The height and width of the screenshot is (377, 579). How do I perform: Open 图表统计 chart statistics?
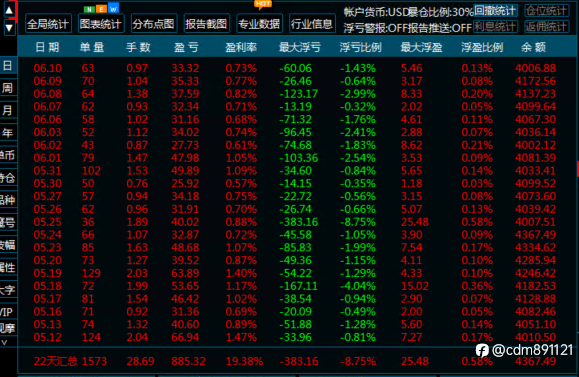[x=101, y=24]
